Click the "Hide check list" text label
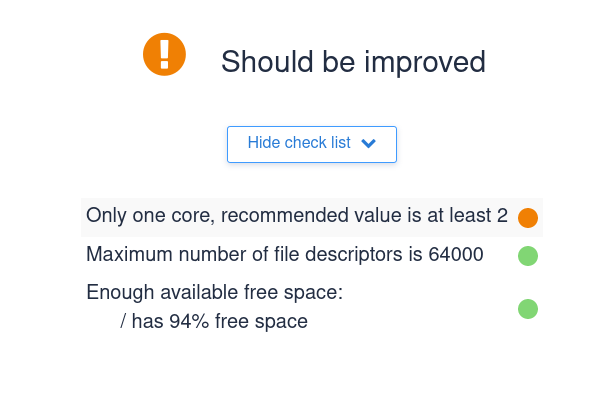 pos(299,143)
